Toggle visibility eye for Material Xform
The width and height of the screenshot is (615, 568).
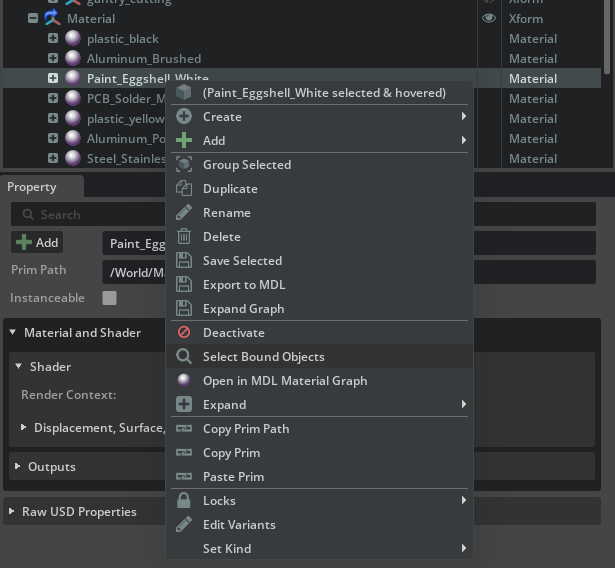tap(489, 18)
